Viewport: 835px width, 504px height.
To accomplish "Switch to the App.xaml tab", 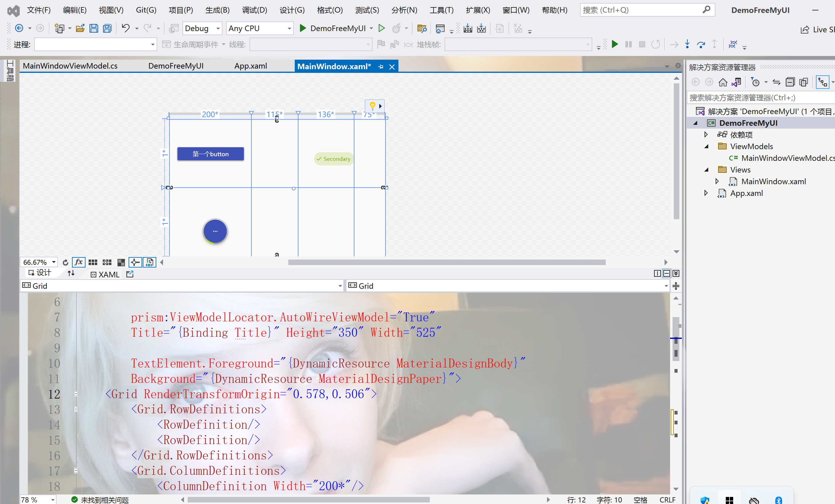I will [x=250, y=66].
